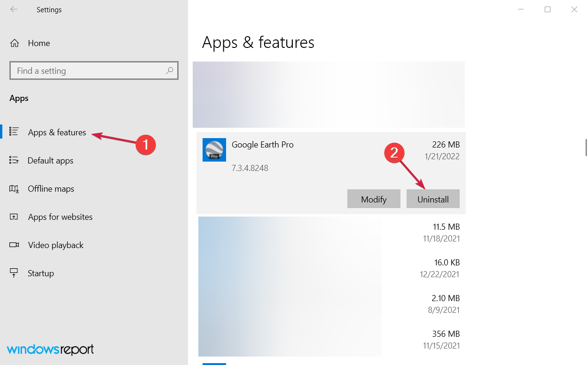The height and width of the screenshot is (365, 588).
Task: Click version number 7.3.4.8248
Action: coord(250,168)
